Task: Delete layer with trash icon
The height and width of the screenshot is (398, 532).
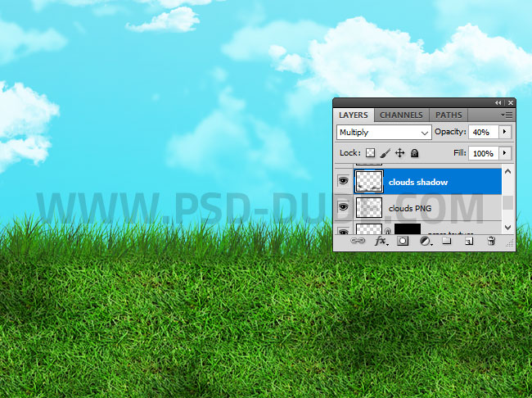Action: 491,242
